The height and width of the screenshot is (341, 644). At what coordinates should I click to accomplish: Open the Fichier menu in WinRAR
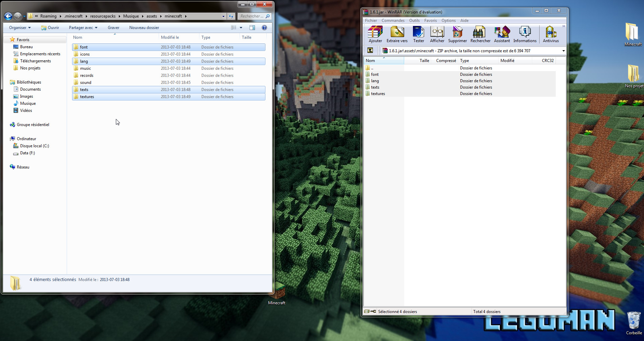(x=371, y=21)
